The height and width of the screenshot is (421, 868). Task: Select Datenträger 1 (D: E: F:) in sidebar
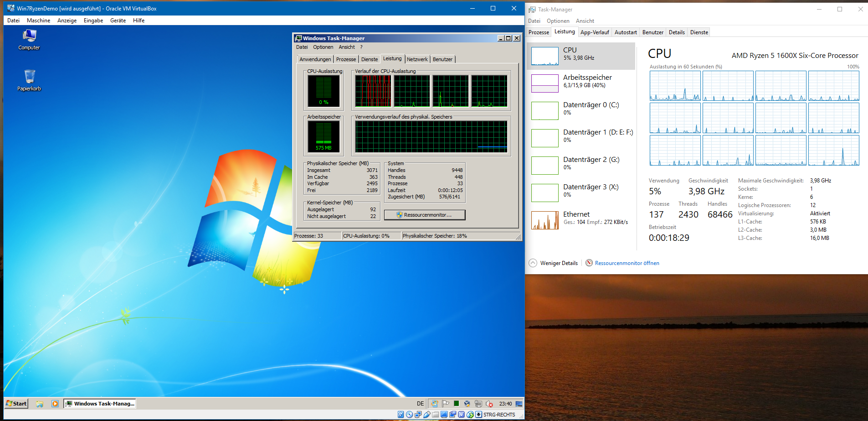[581, 138]
